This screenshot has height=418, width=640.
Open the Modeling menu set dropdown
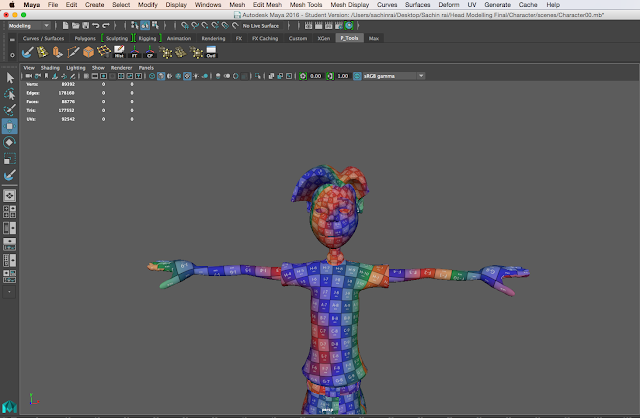coord(30,25)
